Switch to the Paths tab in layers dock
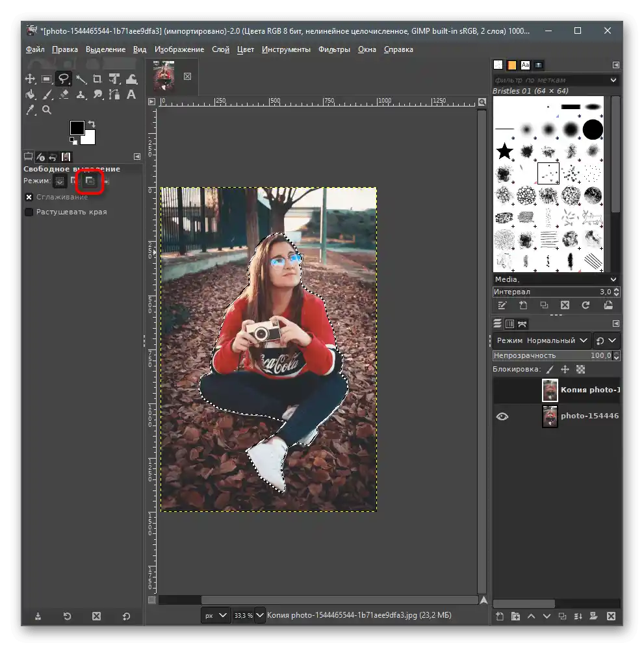 click(522, 324)
